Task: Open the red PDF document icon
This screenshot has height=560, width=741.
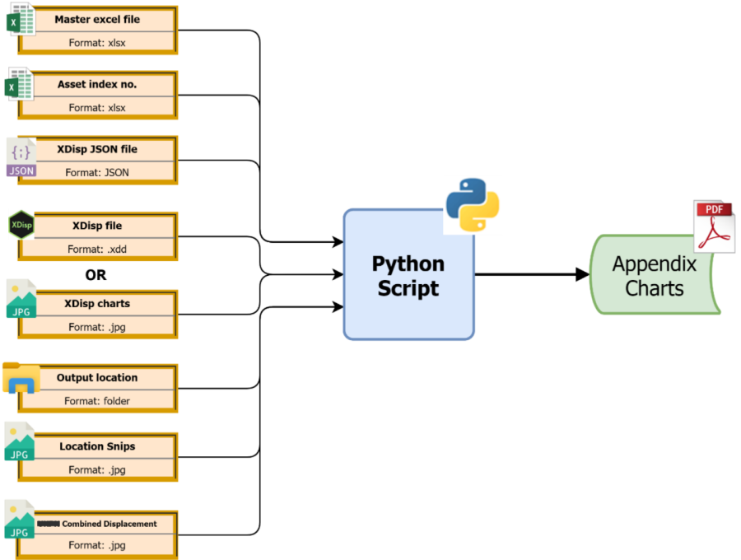Action: click(x=713, y=225)
